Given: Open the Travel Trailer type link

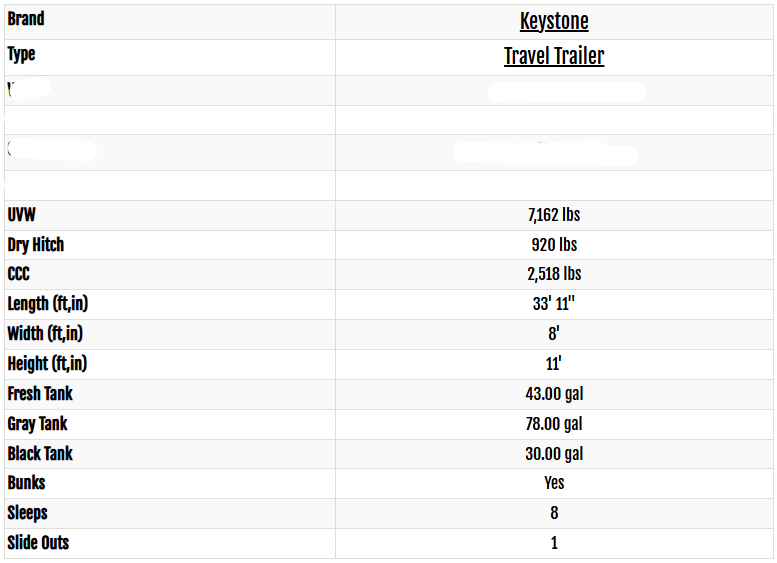Looking at the screenshot, I should pos(554,56).
